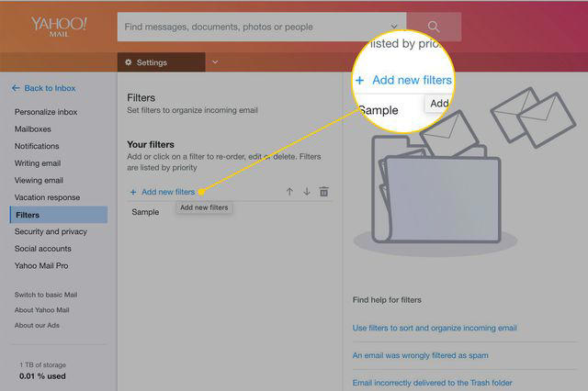Open the Filters settings section
Image resolution: width=588 pixels, height=391 pixels.
(x=59, y=215)
